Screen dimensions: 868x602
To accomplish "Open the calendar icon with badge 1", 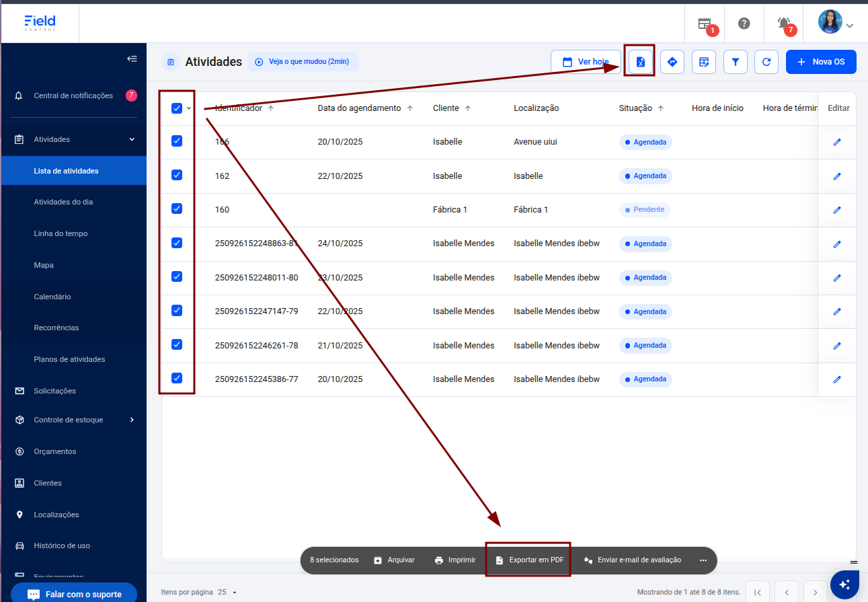I will click(x=705, y=24).
